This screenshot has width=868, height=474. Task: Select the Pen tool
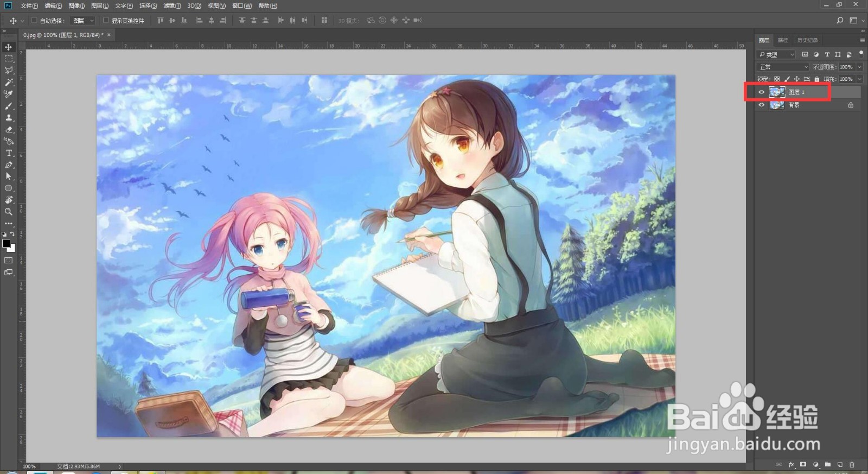9,165
